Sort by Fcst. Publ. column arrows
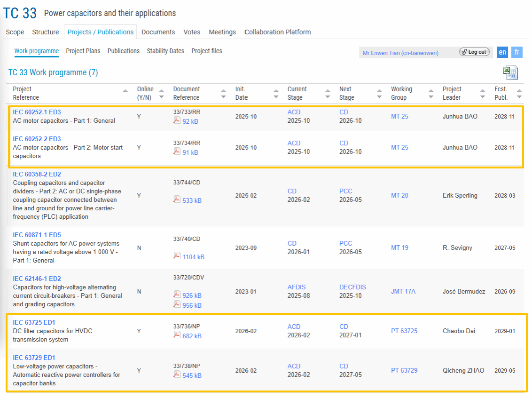Image resolution: width=532 pixels, height=399 pixels. pyautogui.click(x=519, y=93)
